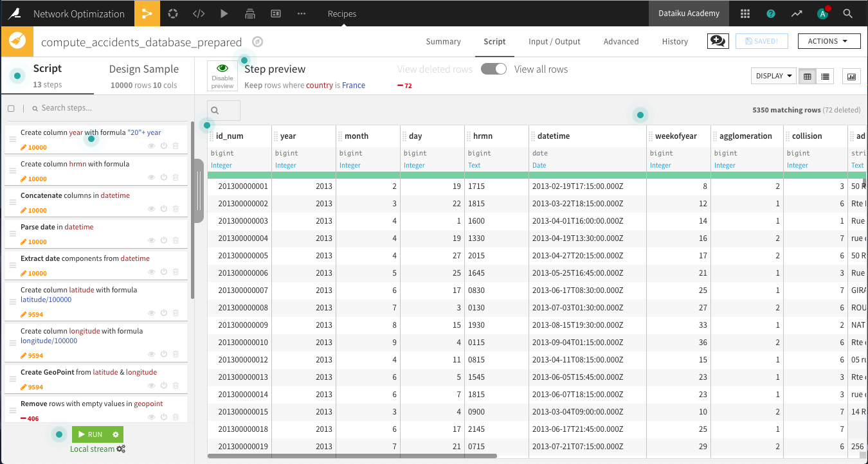
Task: Click the green RUN button
Action: 91,434
